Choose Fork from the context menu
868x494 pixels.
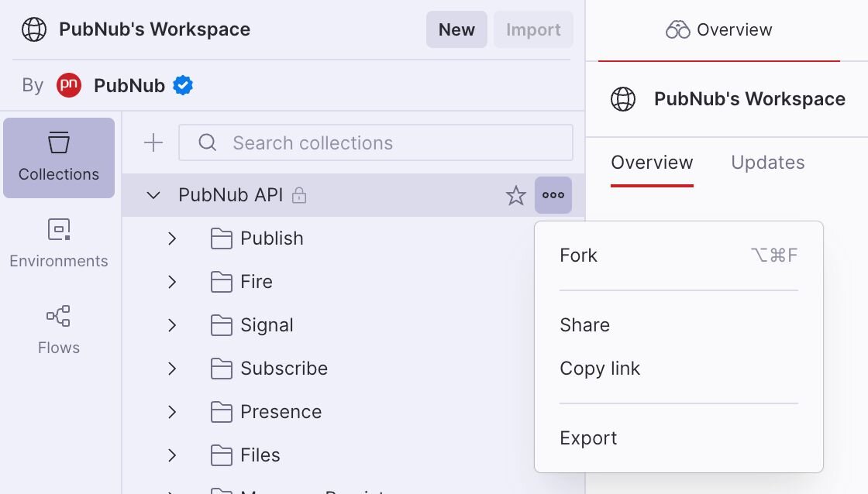679,256
